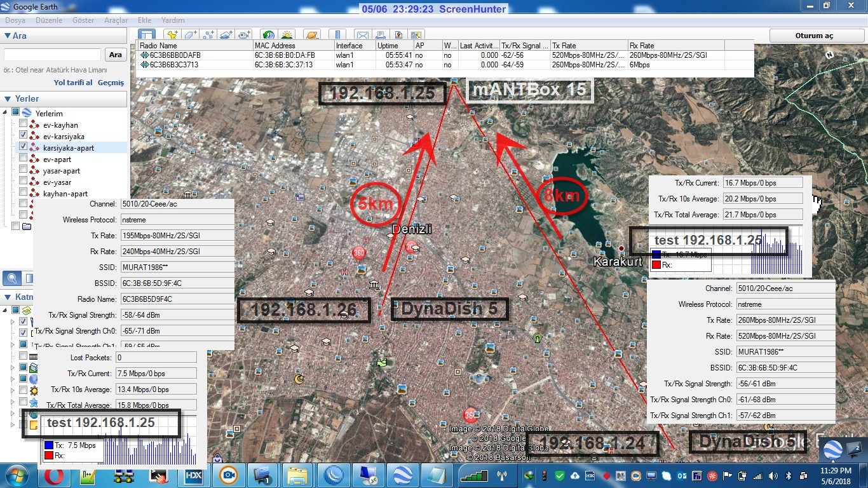
Task: Click the print toolbar icon
Action: pyautogui.click(x=381, y=34)
